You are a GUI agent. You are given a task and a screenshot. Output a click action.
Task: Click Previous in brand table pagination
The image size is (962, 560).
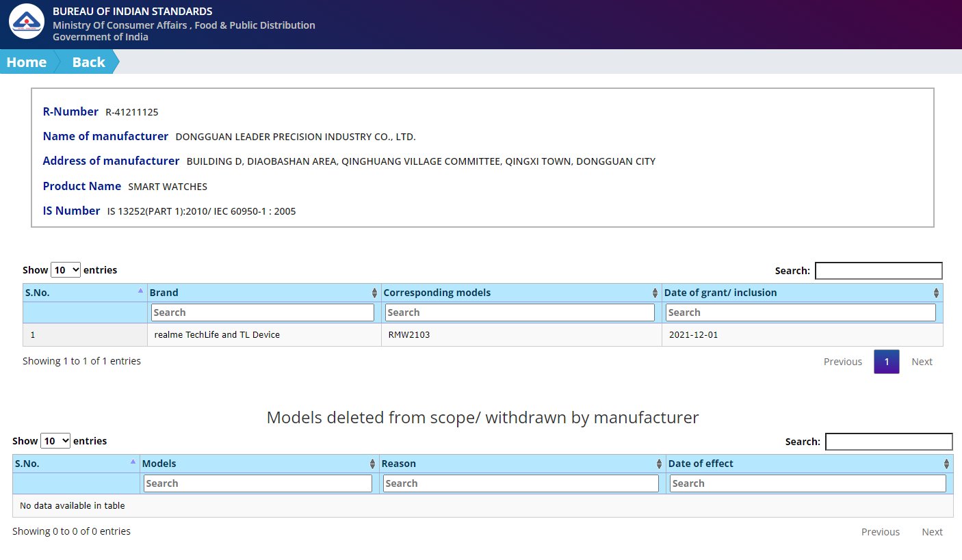(x=842, y=362)
